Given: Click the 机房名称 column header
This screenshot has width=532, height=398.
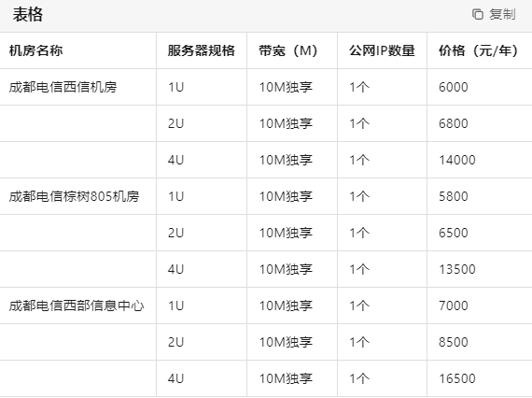Looking at the screenshot, I should [36, 50].
